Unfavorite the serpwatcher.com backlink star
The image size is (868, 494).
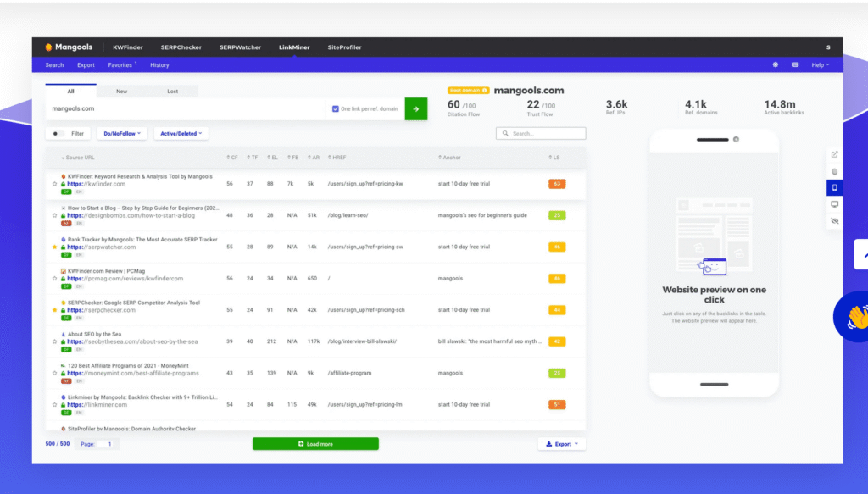[54, 247]
